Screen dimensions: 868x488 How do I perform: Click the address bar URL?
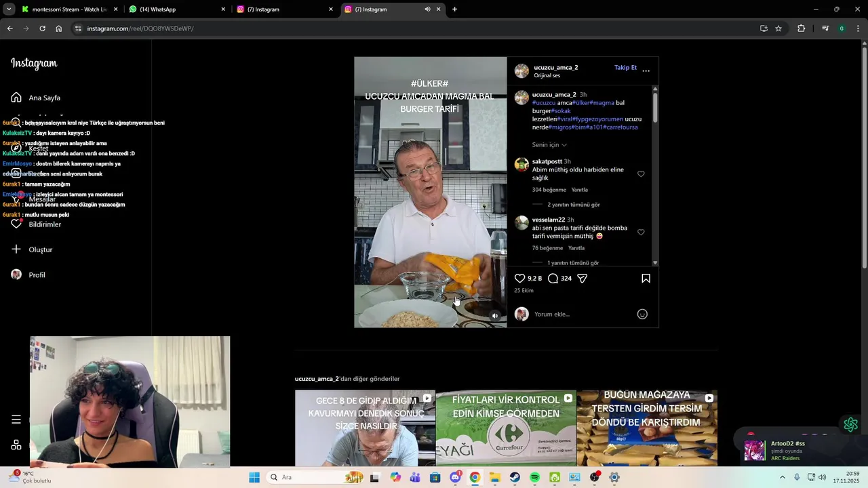click(140, 28)
